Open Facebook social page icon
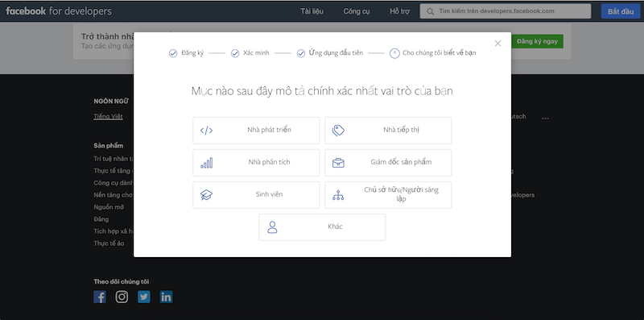Viewport: 644px width, 320px height. pyautogui.click(x=99, y=297)
